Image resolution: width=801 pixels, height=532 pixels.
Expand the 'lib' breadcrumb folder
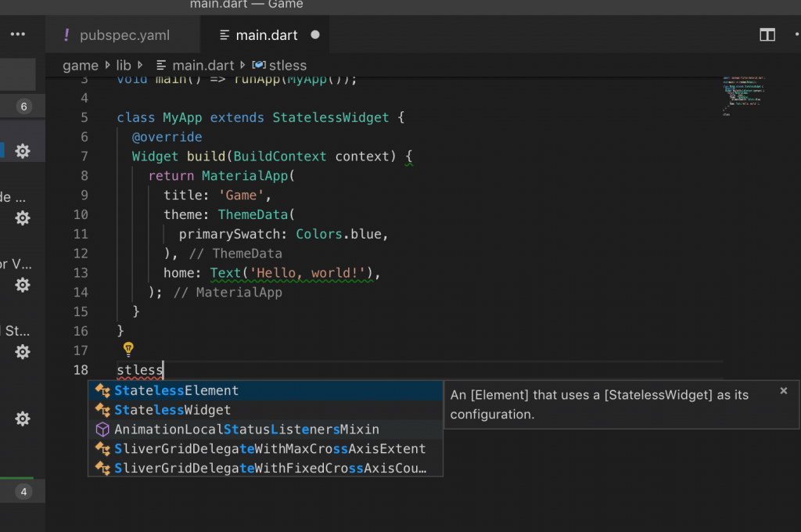click(x=124, y=66)
